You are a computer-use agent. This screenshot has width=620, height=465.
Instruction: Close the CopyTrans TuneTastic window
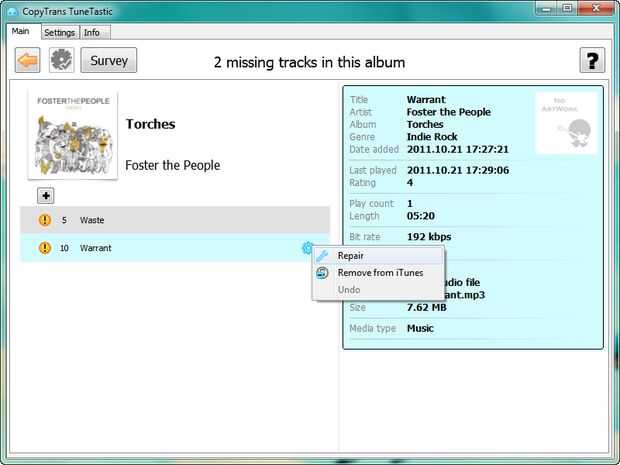pos(595,8)
